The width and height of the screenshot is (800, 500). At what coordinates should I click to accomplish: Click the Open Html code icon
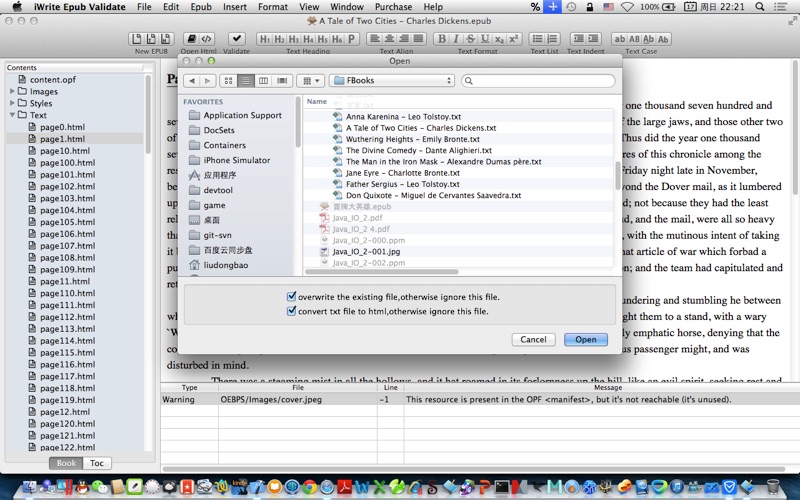click(206, 39)
